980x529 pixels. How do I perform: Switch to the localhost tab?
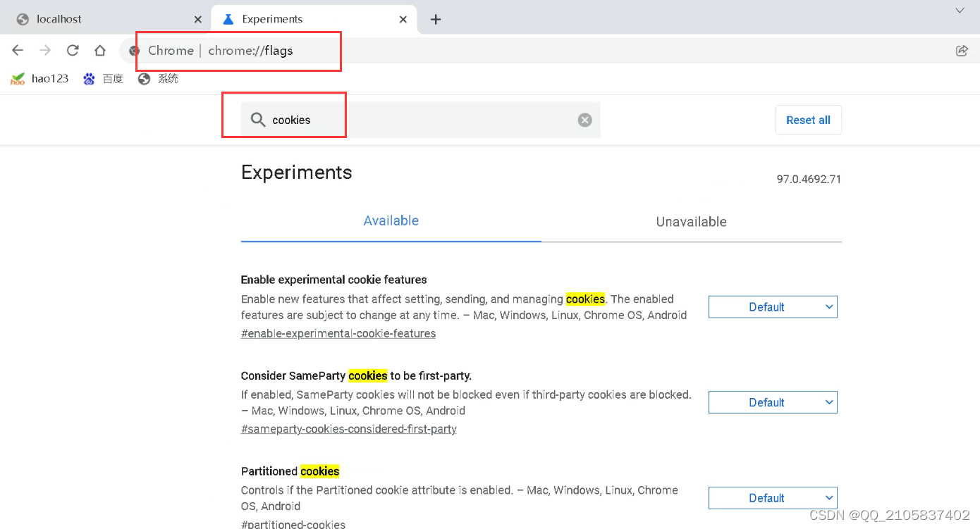(105, 19)
